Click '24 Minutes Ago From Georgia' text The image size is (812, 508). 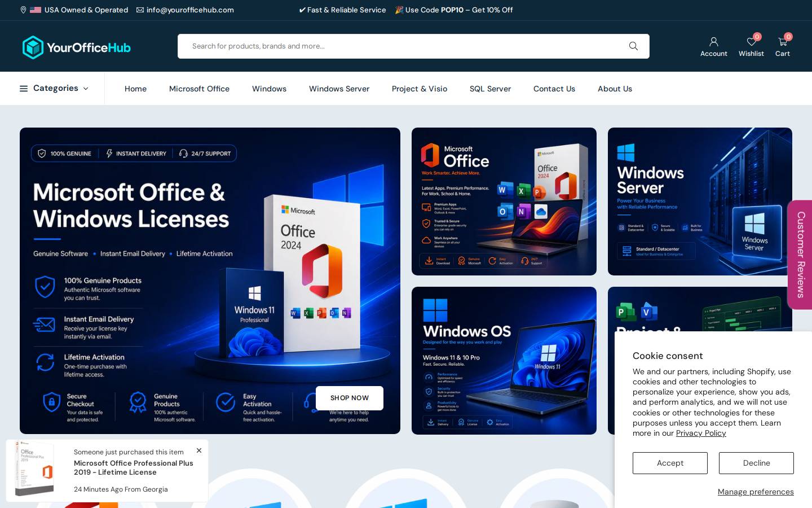[x=121, y=489]
